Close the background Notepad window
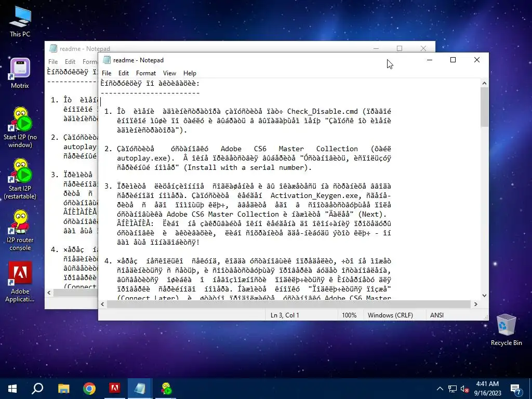Image resolution: width=532 pixels, height=399 pixels. click(423, 48)
